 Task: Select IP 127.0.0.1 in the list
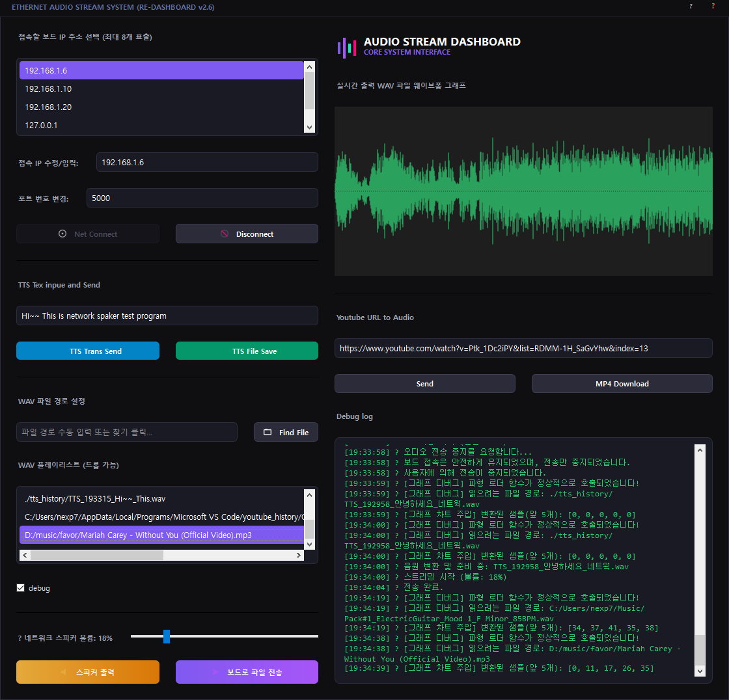coord(161,125)
